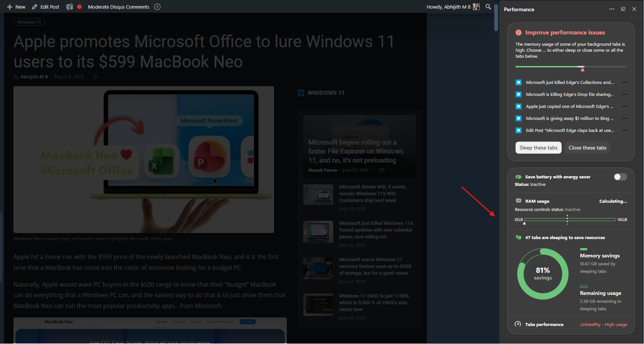Click favicon of Collections tab entry

pos(519,82)
